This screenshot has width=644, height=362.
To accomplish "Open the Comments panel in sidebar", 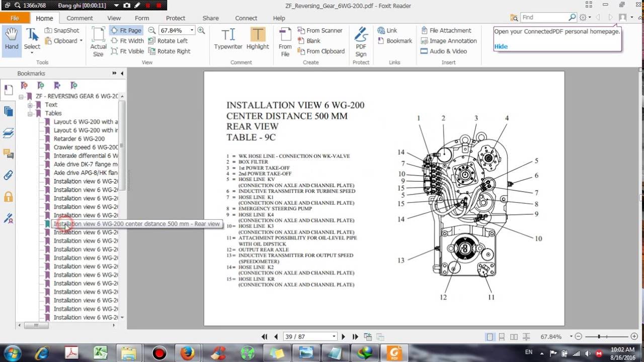I will 8,154.
